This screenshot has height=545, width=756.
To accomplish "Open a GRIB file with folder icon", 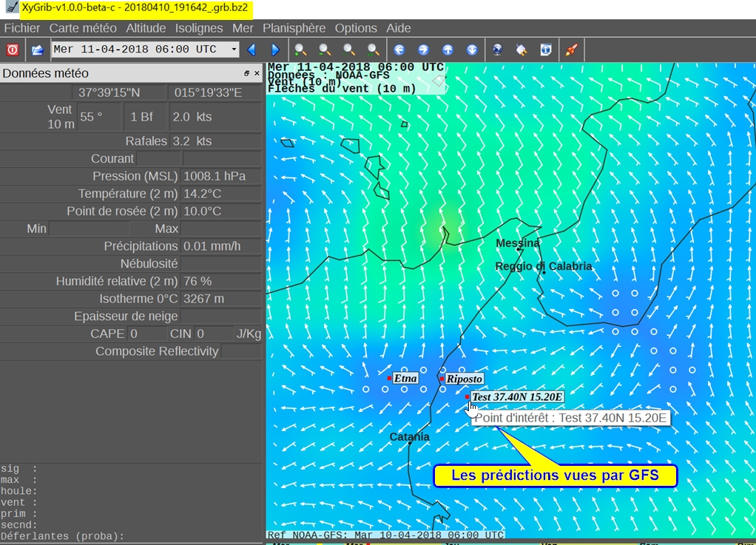I will tap(37, 50).
